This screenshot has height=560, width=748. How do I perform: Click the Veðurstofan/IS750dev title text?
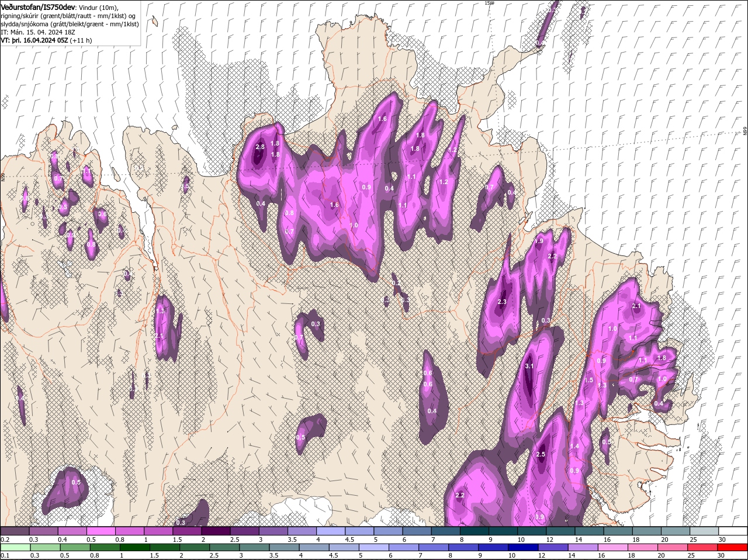click(x=38, y=6)
